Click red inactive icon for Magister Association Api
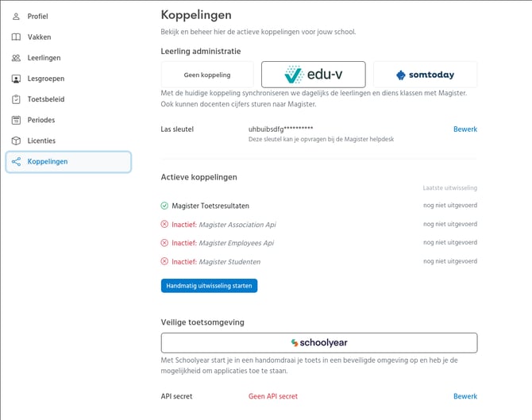 (164, 225)
